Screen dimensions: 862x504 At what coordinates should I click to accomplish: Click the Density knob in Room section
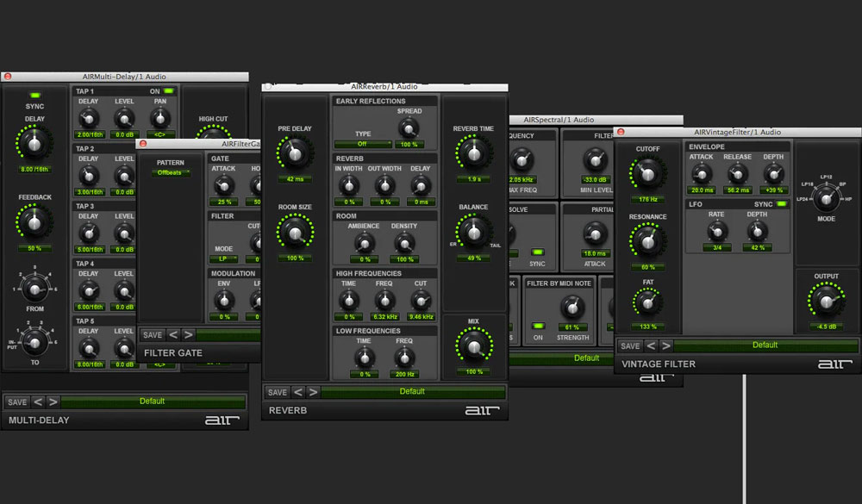[x=404, y=242]
